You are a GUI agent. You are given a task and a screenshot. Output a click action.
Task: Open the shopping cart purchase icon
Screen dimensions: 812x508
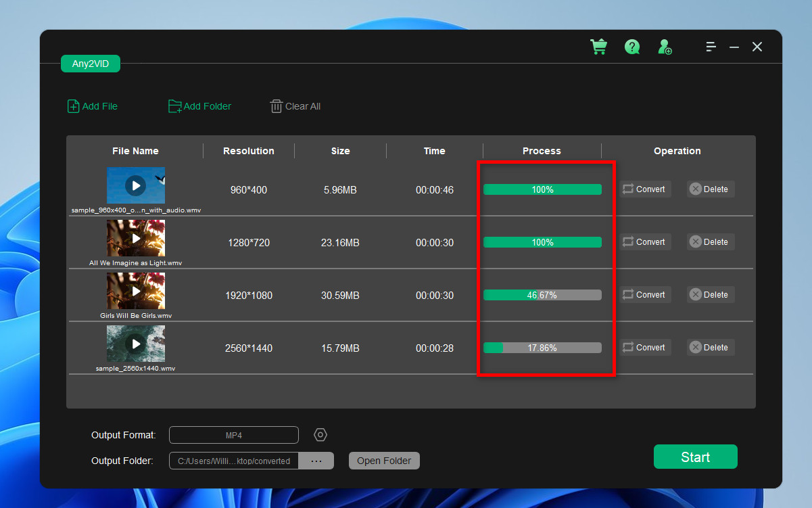pos(598,47)
